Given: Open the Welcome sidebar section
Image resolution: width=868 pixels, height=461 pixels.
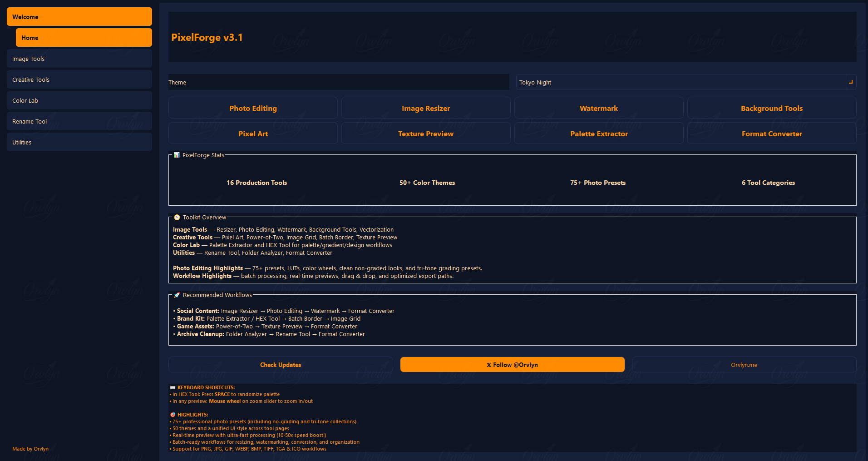Looking at the screenshot, I should tap(79, 17).
